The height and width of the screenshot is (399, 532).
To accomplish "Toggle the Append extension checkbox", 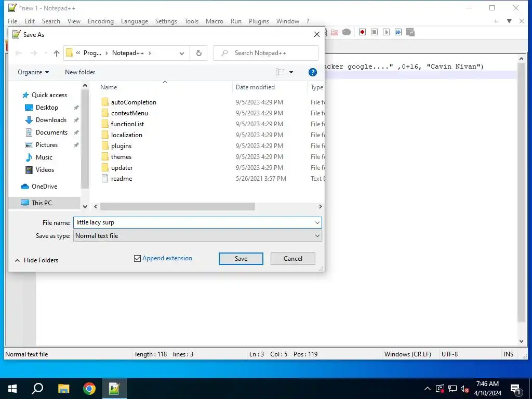I will pos(137,259).
